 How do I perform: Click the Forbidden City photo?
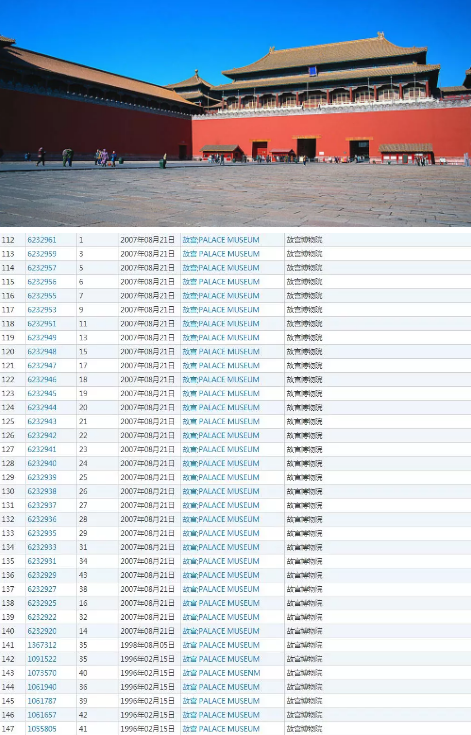(235, 113)
